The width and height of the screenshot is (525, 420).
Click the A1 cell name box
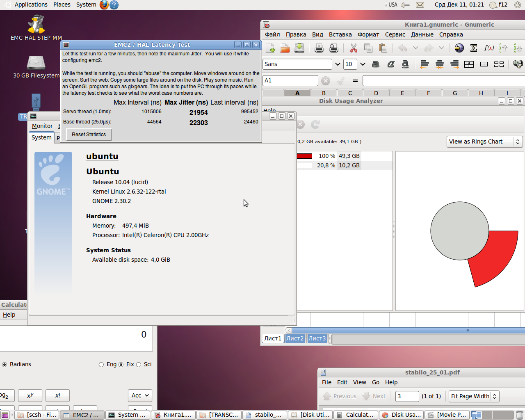(290, 80)
